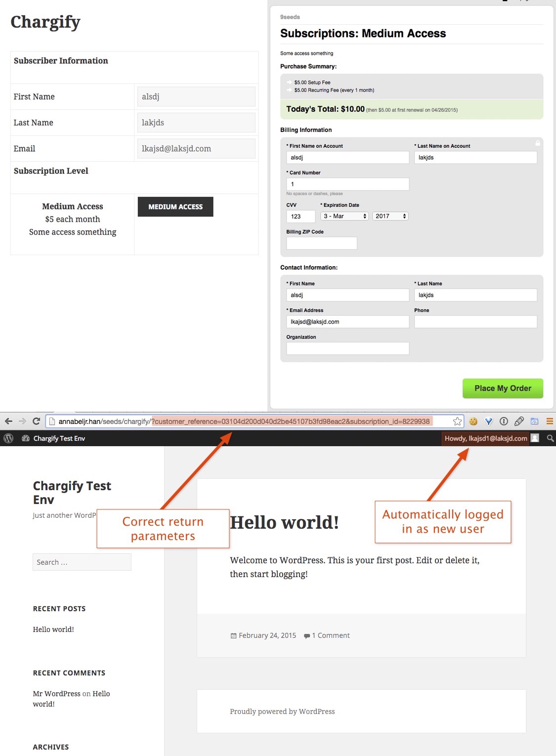Click the blue folder extension icon
Screen dimensions: 556x756
(x=534, y=421)
